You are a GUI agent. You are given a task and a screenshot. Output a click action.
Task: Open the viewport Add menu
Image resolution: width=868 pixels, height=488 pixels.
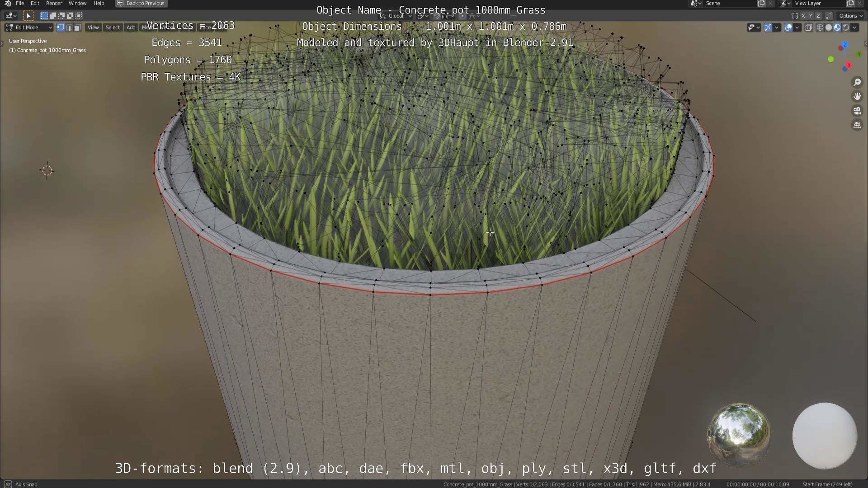[x=131, y=28]
